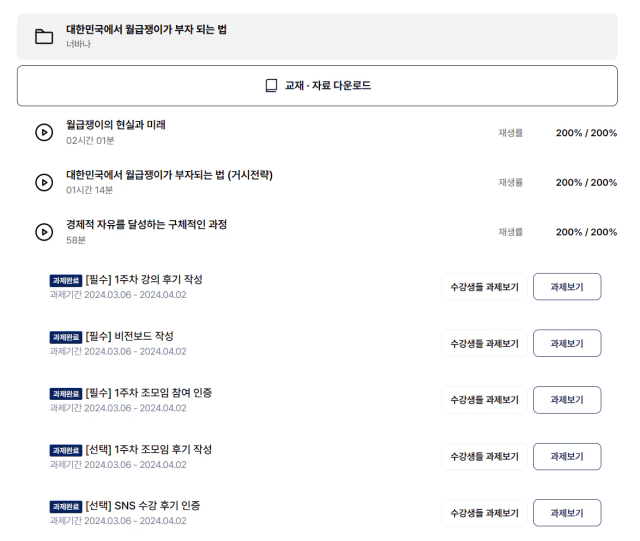Open 수강생들 과제보기 for 1주차 강의 후기 작성
Viewport: 640px width, 541px height.
click(484, 287)
